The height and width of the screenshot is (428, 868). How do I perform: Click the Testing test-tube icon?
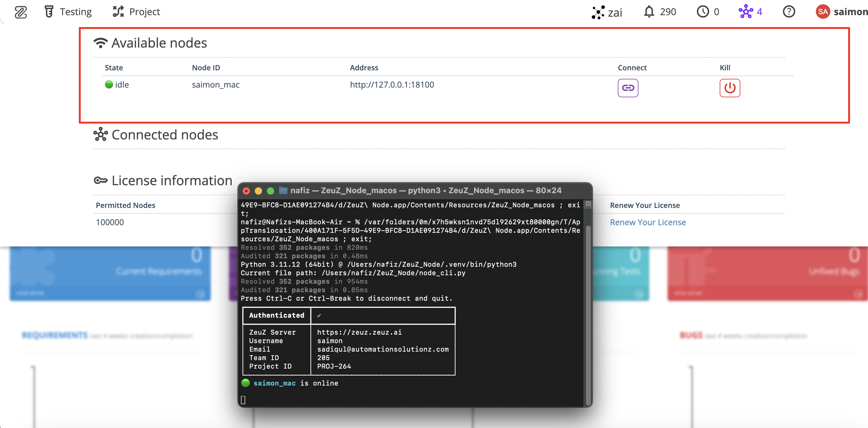49,12
